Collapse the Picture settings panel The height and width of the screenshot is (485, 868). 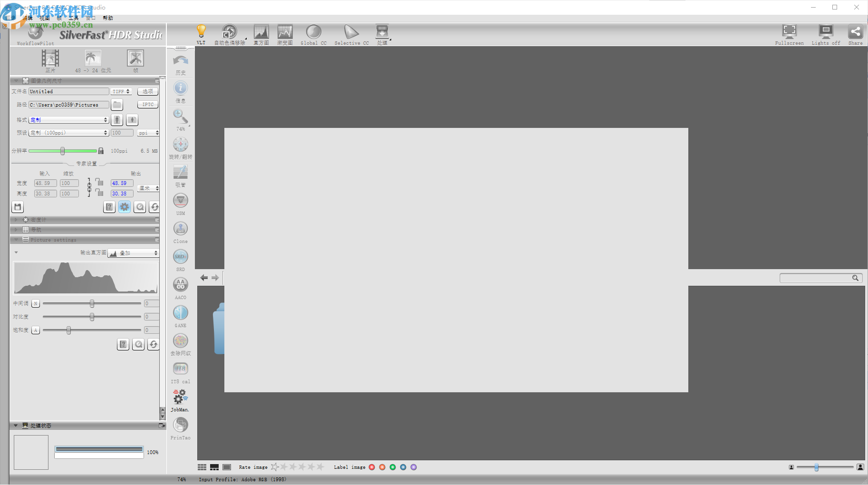16,240
